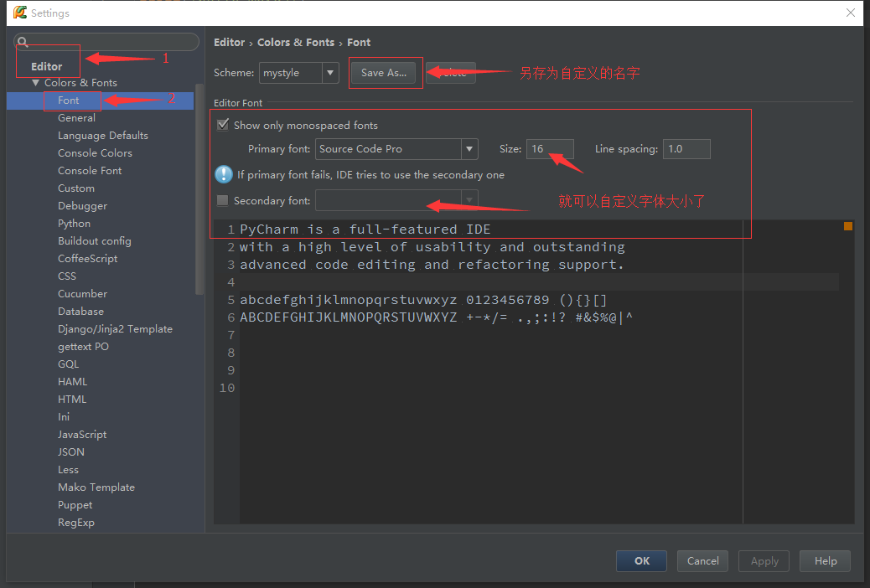The image size is (870, 588).
Task: Focus the Line spacing input field
Action: [686, 148]
